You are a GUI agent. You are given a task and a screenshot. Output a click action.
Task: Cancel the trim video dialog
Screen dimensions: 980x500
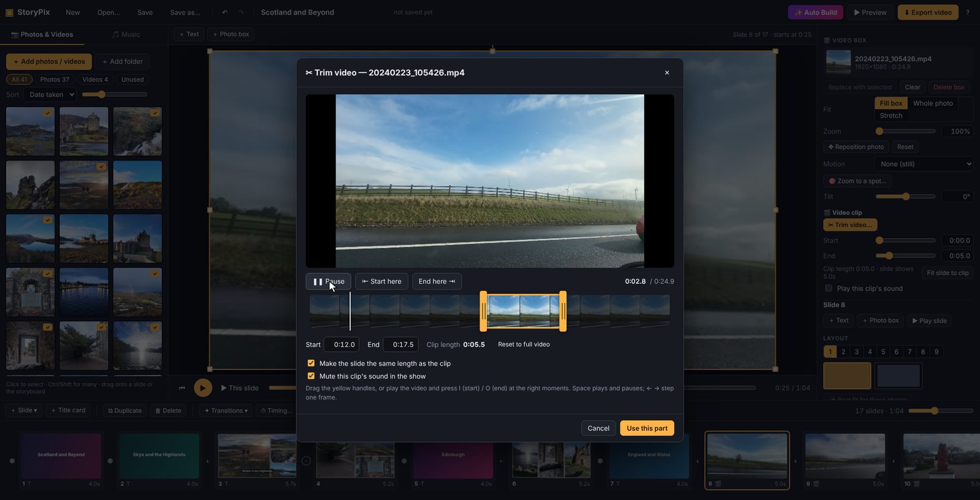point(598,428)
